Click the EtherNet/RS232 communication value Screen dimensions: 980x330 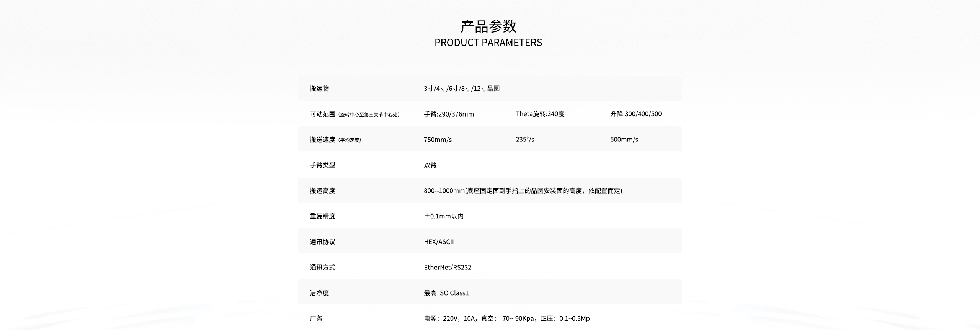pos(448,268)
